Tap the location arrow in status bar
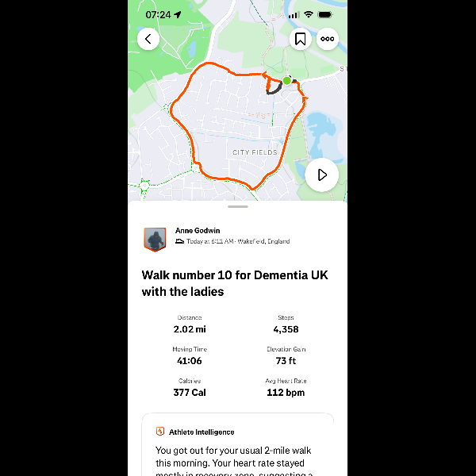Viewport: 476px width, 476px height. point(177,14)
